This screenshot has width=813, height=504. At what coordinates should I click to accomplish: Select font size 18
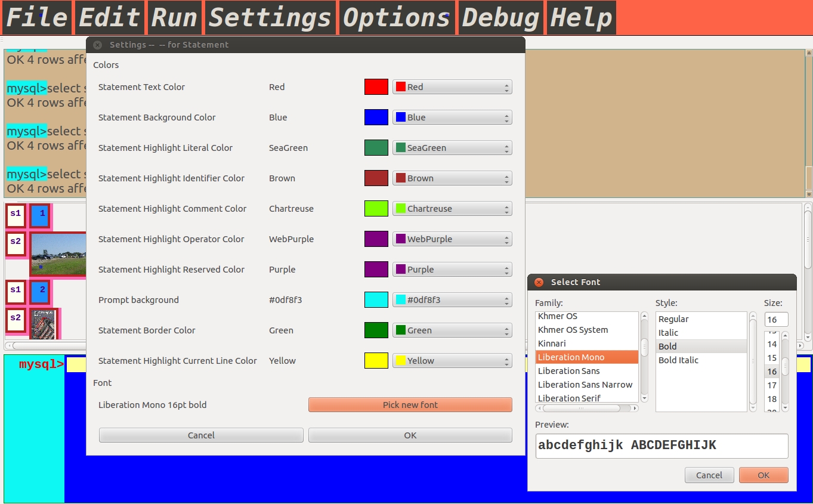point(772,399)
